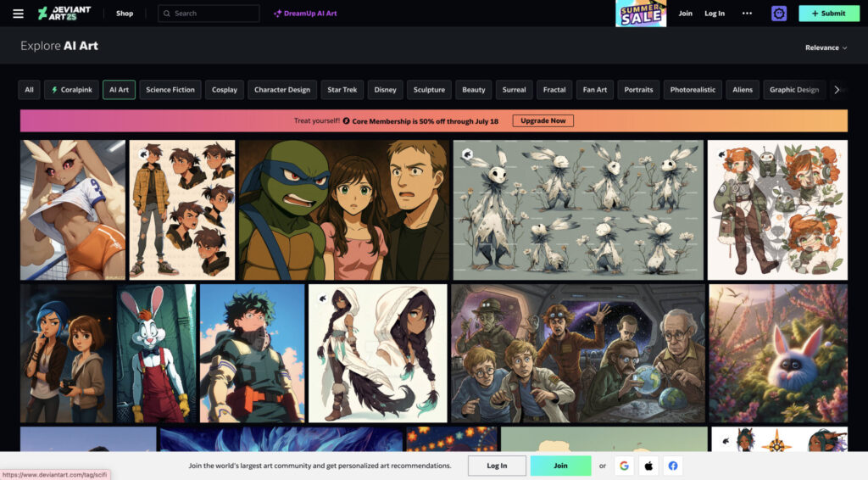This screenshot has height=480, width=868.
Task: Open the Lopunny jersey artwork thumbnail
Action: coord(73,209)
